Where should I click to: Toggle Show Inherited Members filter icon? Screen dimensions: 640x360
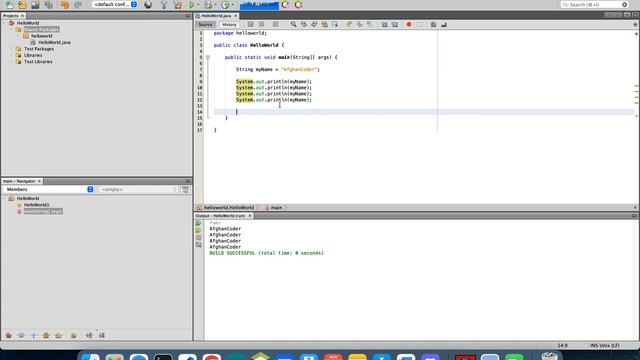click(x=8, y=335)
